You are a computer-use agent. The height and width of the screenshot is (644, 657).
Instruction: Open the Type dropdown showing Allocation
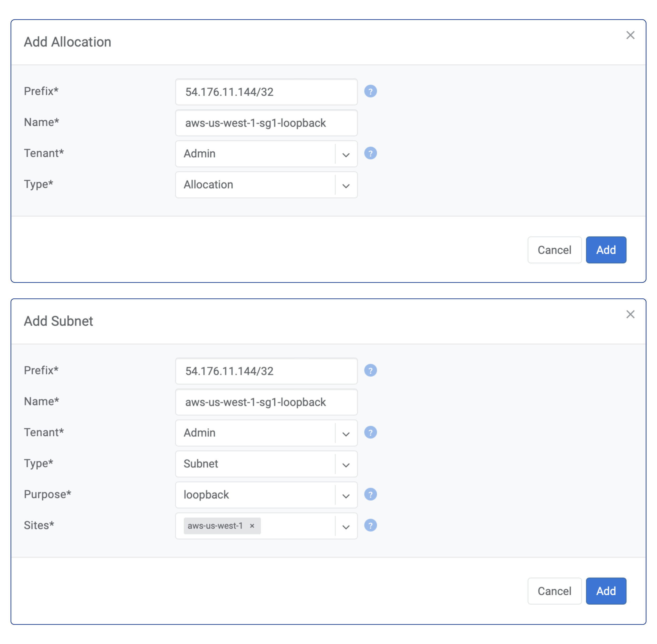tap(346, 186)
